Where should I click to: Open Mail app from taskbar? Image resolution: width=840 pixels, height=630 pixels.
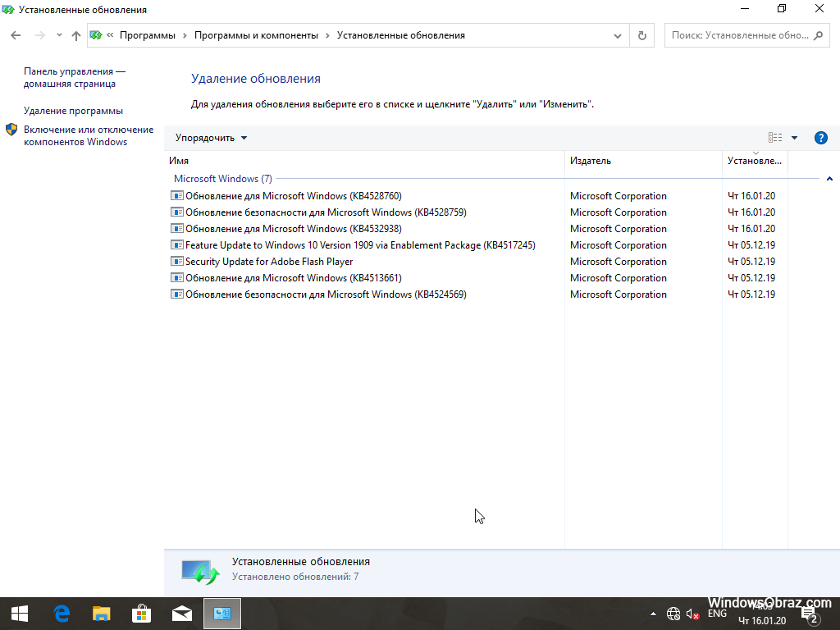(182, 614)
